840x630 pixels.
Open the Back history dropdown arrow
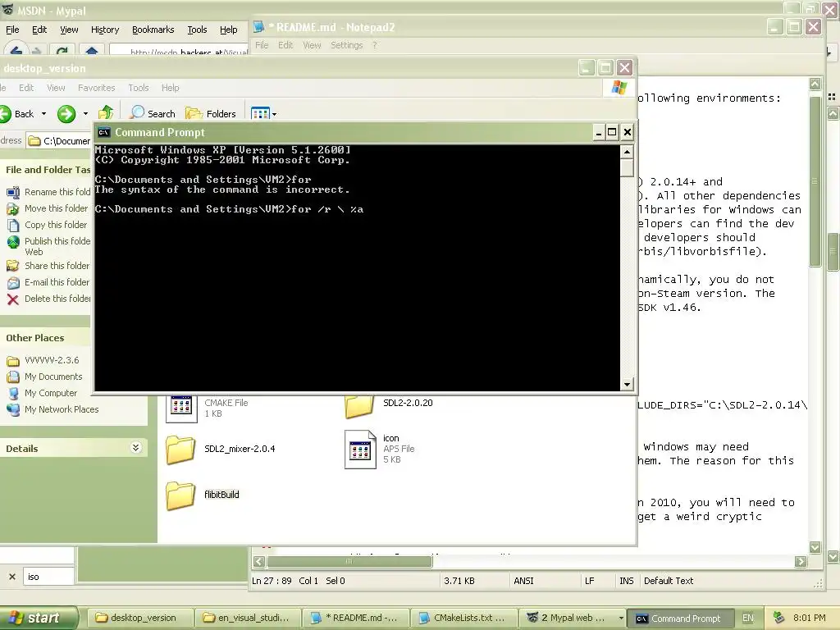pyautogui.click(x=44, y=113)
